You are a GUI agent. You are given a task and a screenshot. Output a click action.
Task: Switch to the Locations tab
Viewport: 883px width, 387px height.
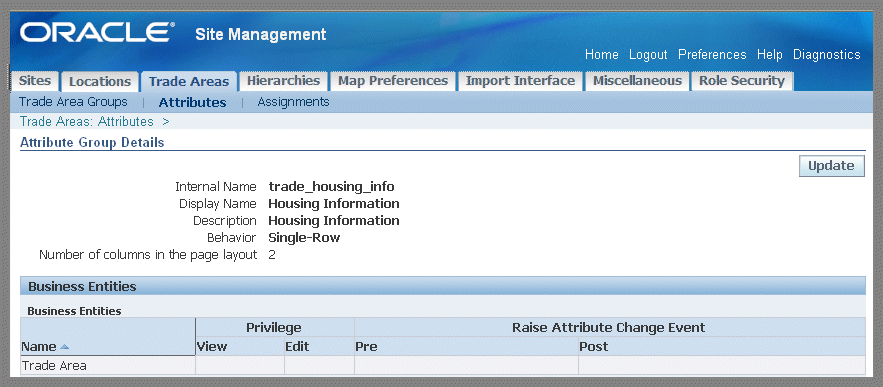pyautogui.click(x=100, y=81)
